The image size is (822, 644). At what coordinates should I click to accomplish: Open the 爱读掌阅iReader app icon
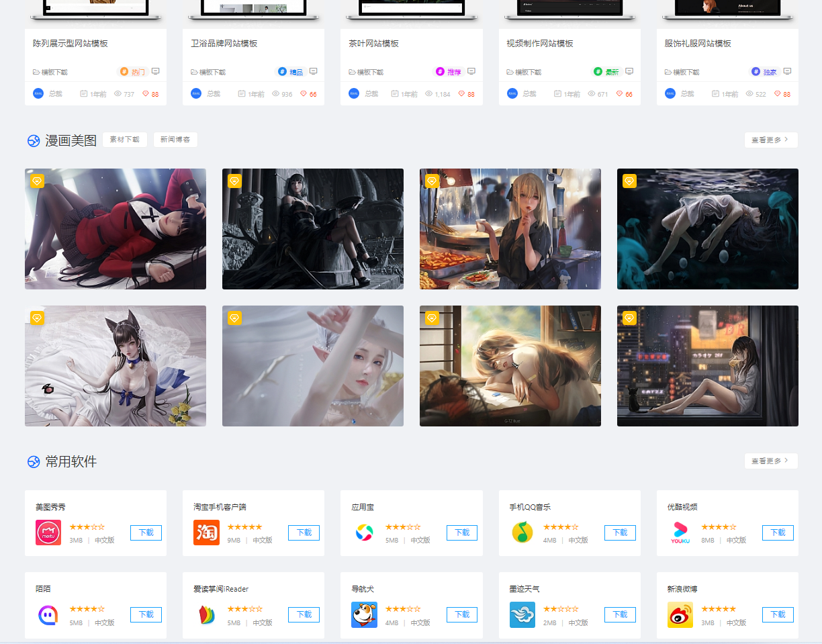point(206,614)
